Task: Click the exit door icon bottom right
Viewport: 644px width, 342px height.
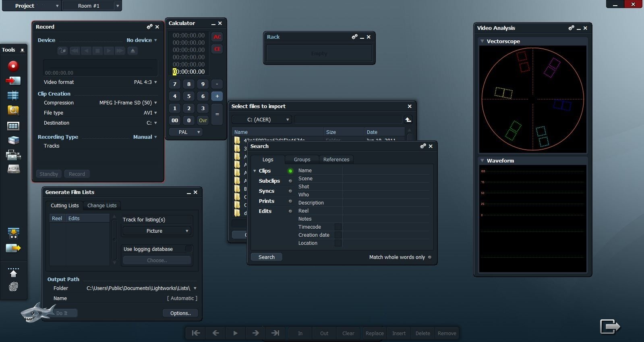Action: point(610,326)
